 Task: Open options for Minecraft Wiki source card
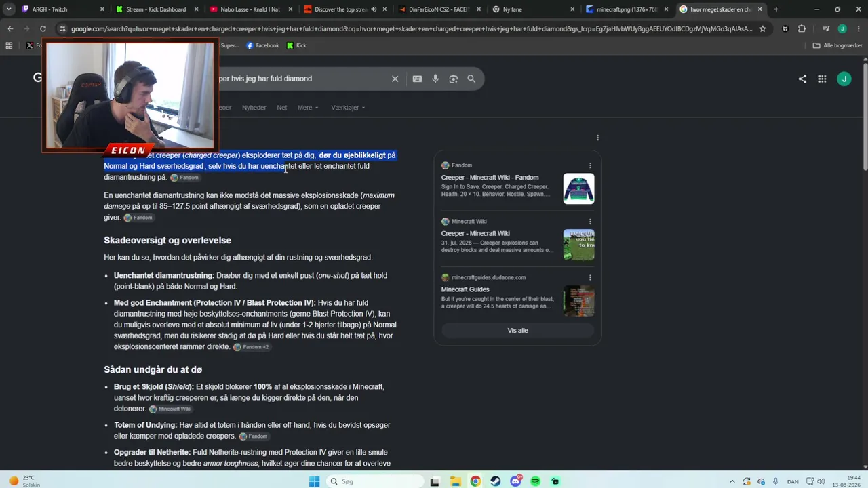pyautogui.click(x=590, y=222)
